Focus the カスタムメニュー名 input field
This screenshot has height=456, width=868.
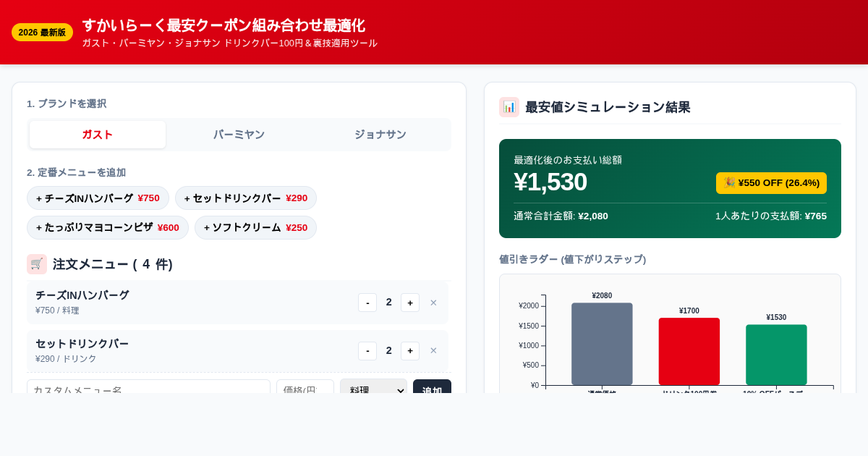[x=148, y=387]
